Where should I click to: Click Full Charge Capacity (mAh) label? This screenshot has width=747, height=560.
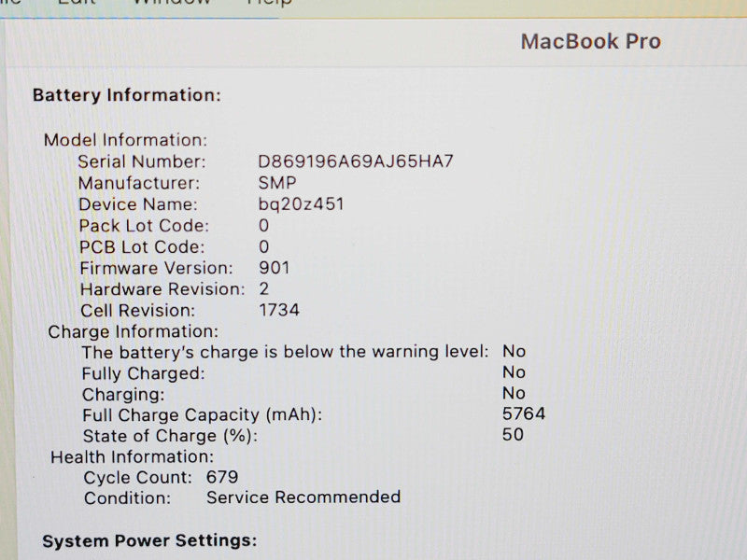click(203, 415)
